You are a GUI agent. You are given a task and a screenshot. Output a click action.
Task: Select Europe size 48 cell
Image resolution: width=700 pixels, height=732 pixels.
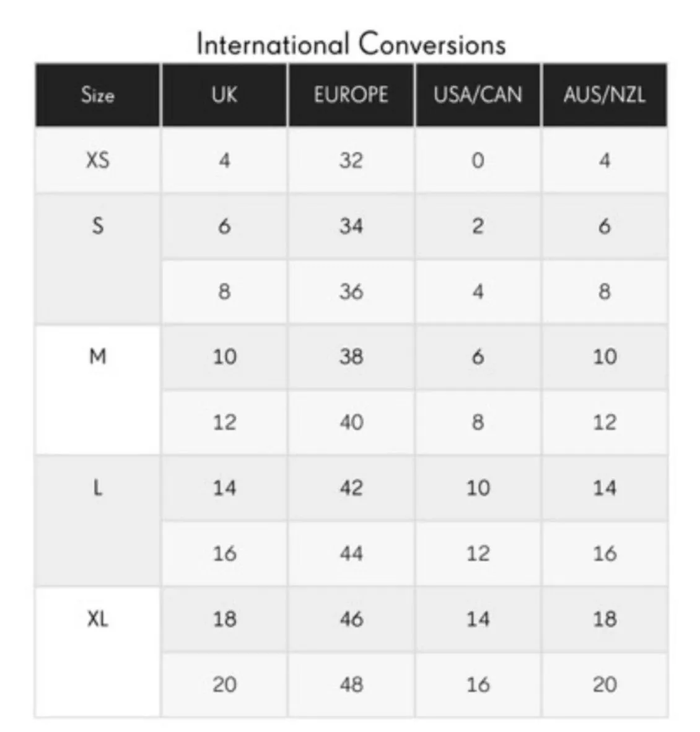click(351, 684)
